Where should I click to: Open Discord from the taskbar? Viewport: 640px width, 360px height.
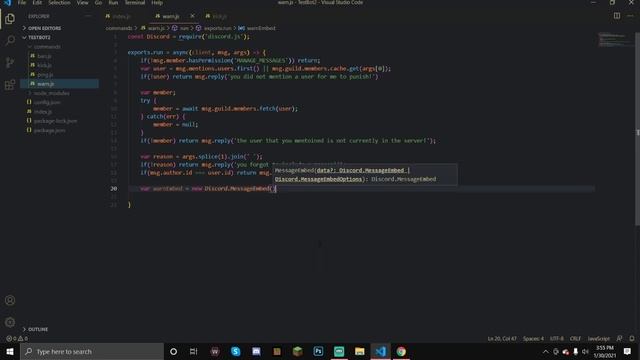(256, 351)
